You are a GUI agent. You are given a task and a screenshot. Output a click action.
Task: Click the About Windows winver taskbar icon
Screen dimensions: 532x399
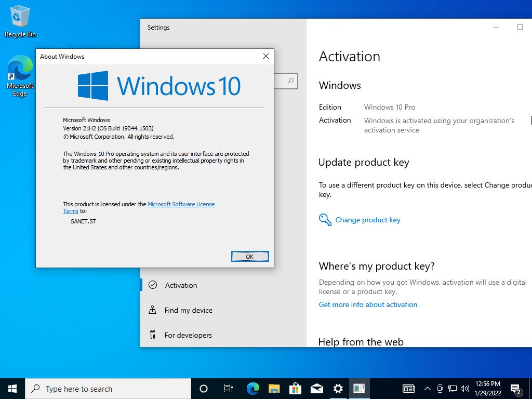pos(359,389)
